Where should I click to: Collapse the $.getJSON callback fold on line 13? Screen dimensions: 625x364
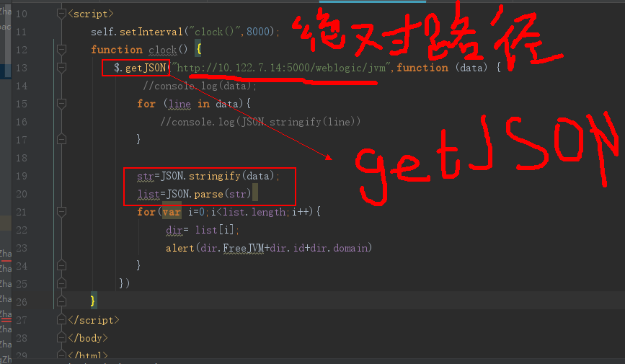(61, 68)
